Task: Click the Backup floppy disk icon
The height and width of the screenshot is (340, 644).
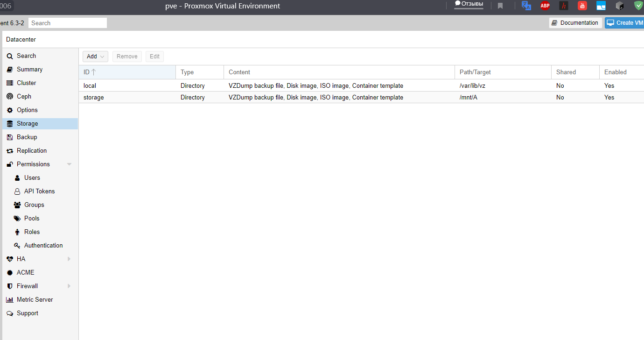Action: [10, 137]
